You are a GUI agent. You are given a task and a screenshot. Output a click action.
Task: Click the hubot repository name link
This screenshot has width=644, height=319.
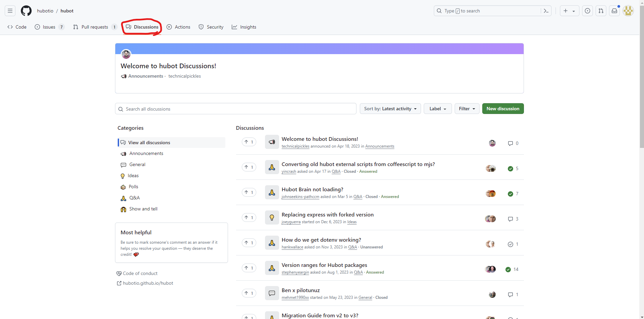67,11
